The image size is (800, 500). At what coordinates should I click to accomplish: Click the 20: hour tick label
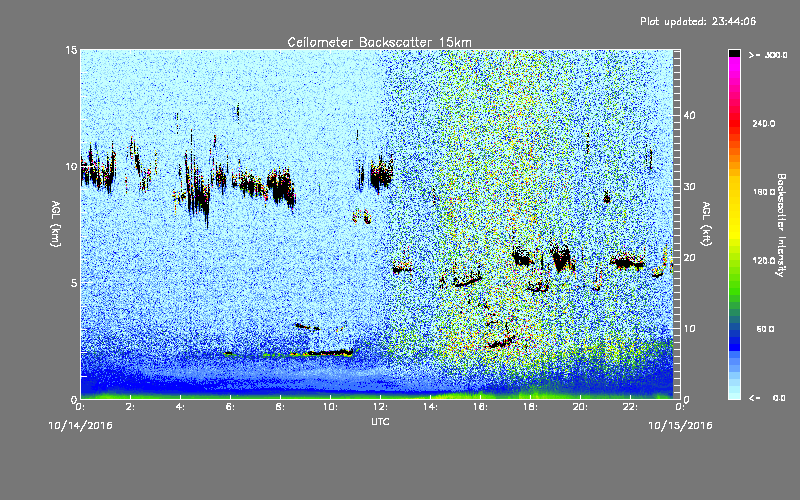(x=580, y=407)
